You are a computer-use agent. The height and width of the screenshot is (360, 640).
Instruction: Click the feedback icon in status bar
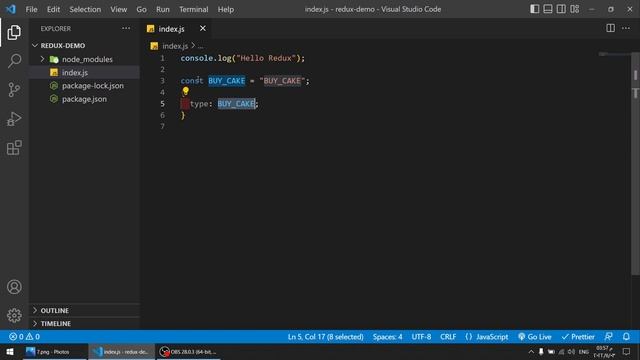pos(608,337)
